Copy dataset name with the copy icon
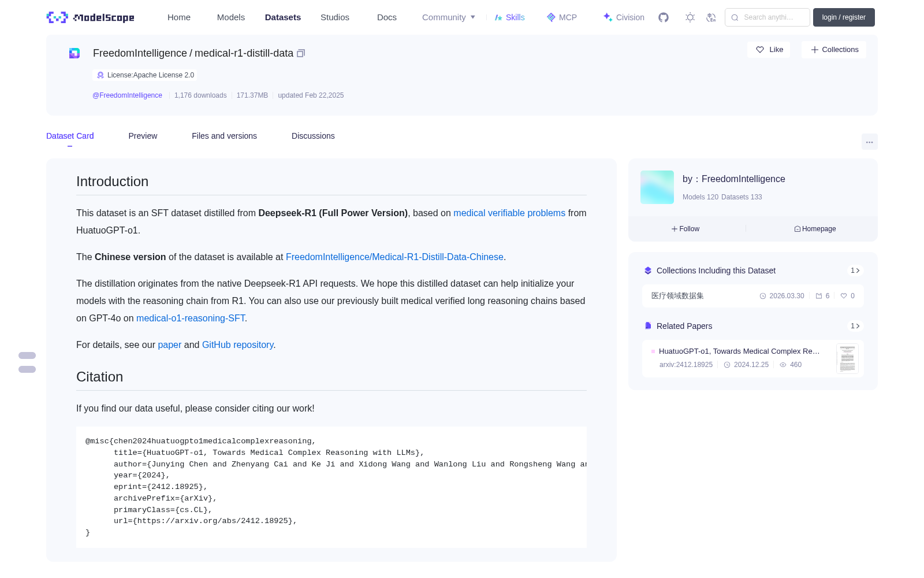The height and width of the screenshot is (578, 924). 301,53
